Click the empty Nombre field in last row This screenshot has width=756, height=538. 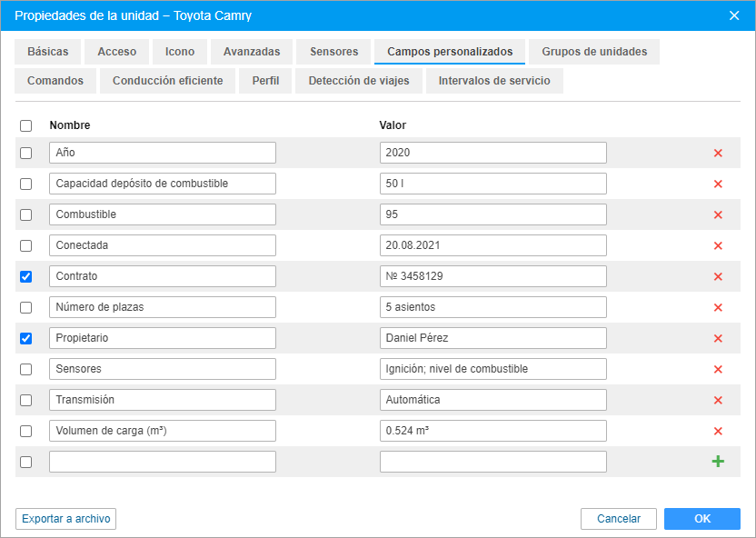click(163, 462)
